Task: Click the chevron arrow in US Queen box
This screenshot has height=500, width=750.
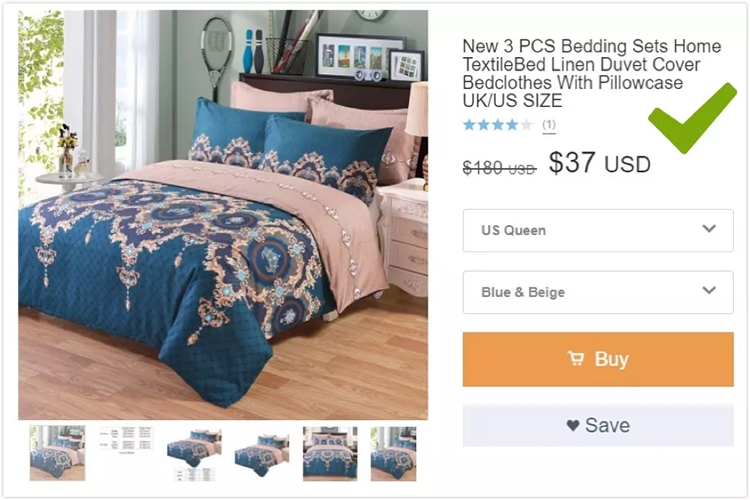Action: [709, 229]
